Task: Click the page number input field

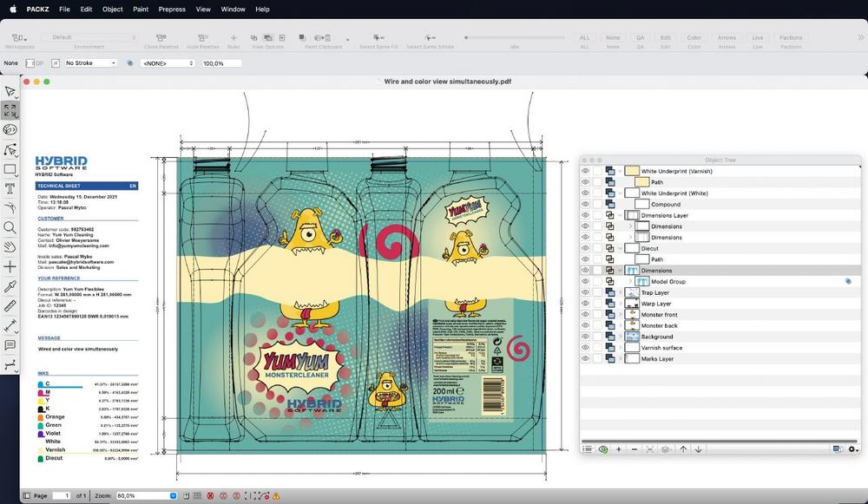Action: [x=62, y=495]
